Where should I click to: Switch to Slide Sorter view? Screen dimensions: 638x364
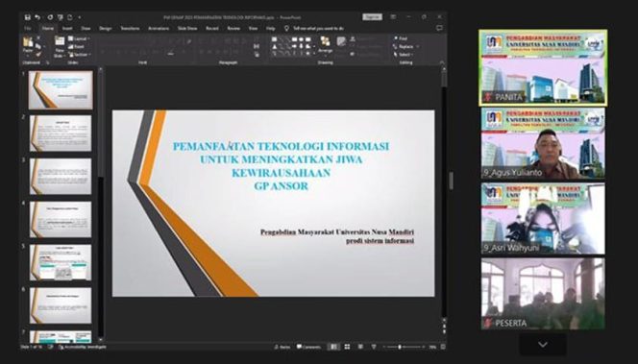[x=347, y=347]
